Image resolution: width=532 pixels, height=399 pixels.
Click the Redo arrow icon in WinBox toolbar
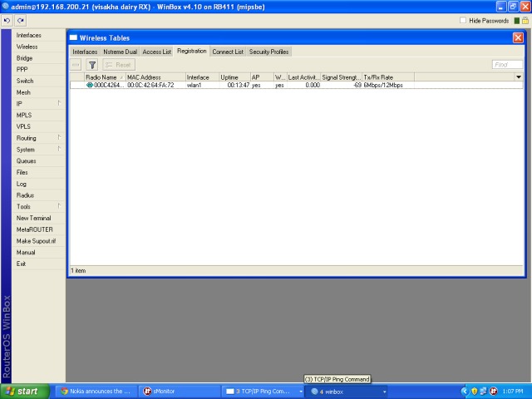[x=21, y=21]
